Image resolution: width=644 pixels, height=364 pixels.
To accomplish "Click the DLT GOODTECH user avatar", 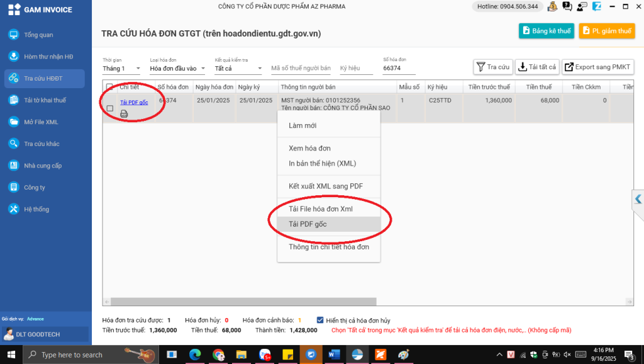I will pos(9,334).
